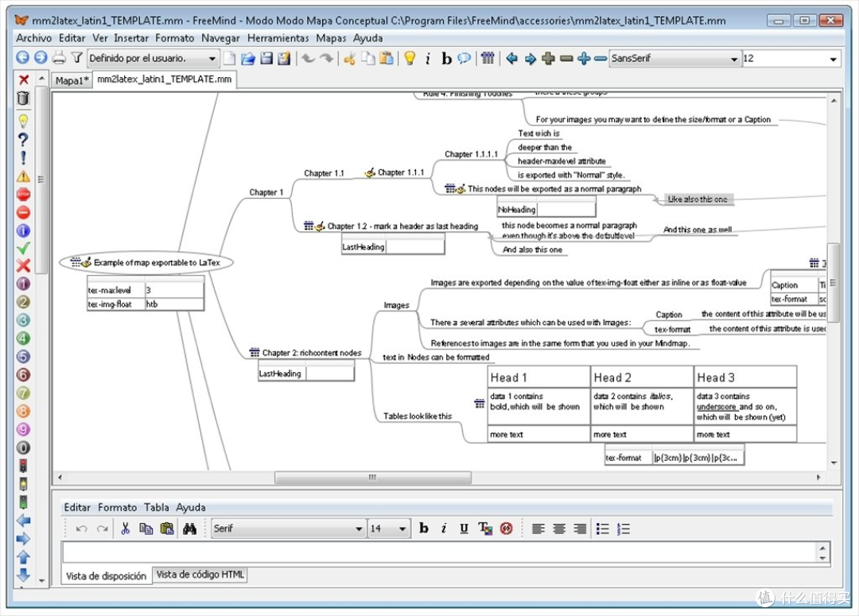Add question mark icon to node
Screen dimensions: 859x616
tap(23, 140)
